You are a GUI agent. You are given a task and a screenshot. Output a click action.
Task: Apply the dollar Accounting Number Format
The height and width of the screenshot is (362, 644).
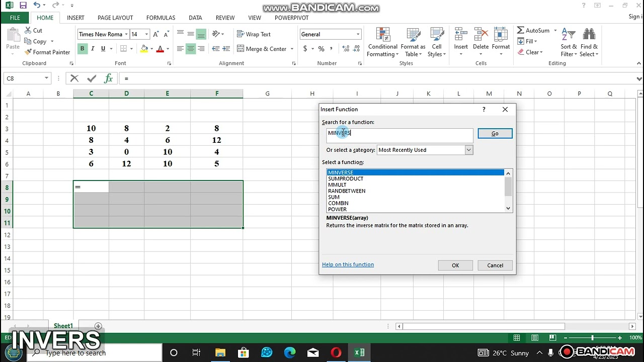pos(305,49)
